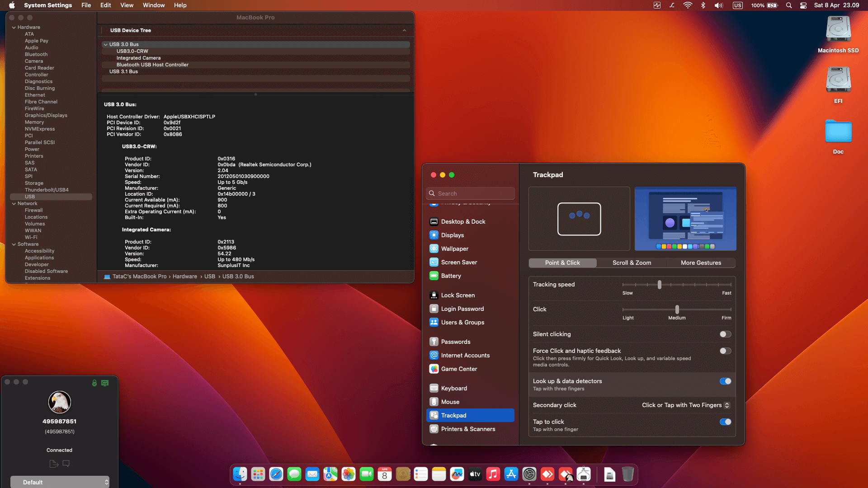This screenshot has height=488, width=868.
Task: Collapse the Software section in System Information
Action: click(14, 244)
